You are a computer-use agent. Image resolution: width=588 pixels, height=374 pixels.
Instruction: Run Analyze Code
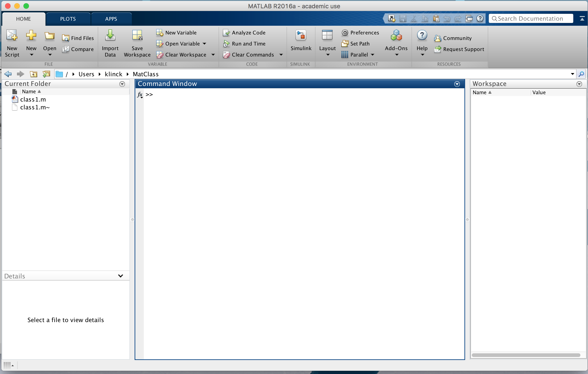(244, 32)
